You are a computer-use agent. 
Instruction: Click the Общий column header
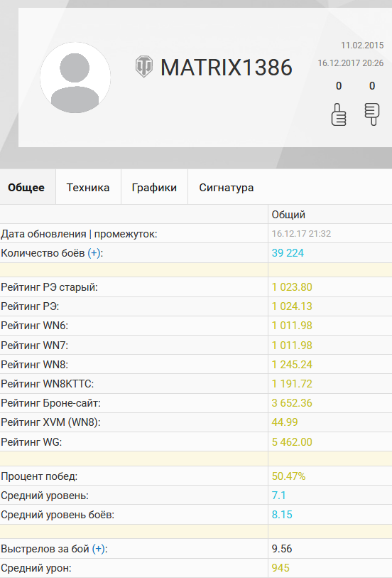click(288, 215)
